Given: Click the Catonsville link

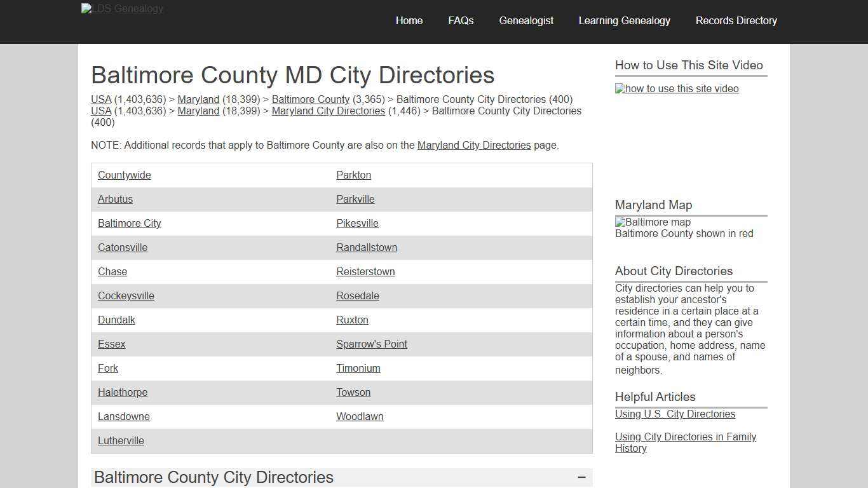Looking at the screenshot, I should [122, 247].
